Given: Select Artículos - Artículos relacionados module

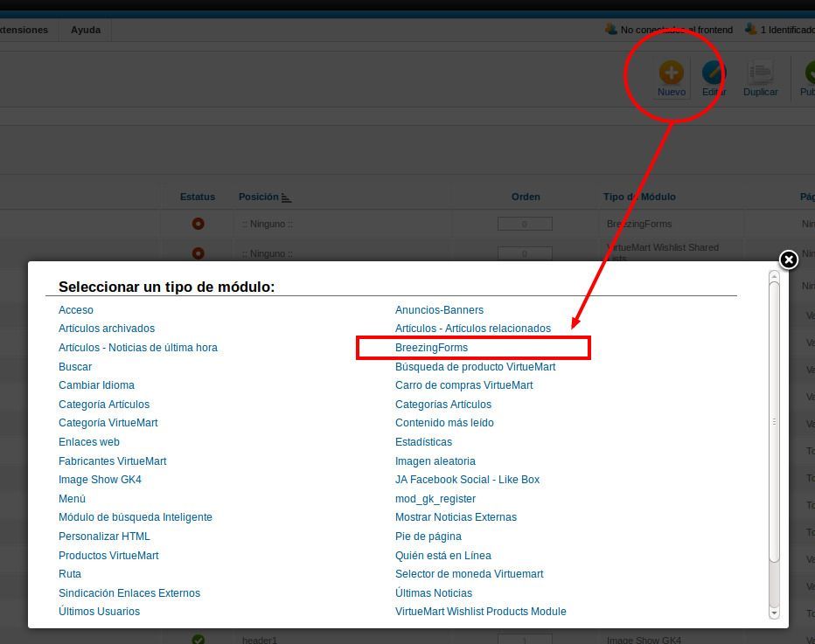Looking at the screenshot, I should (x=473, y=329).
